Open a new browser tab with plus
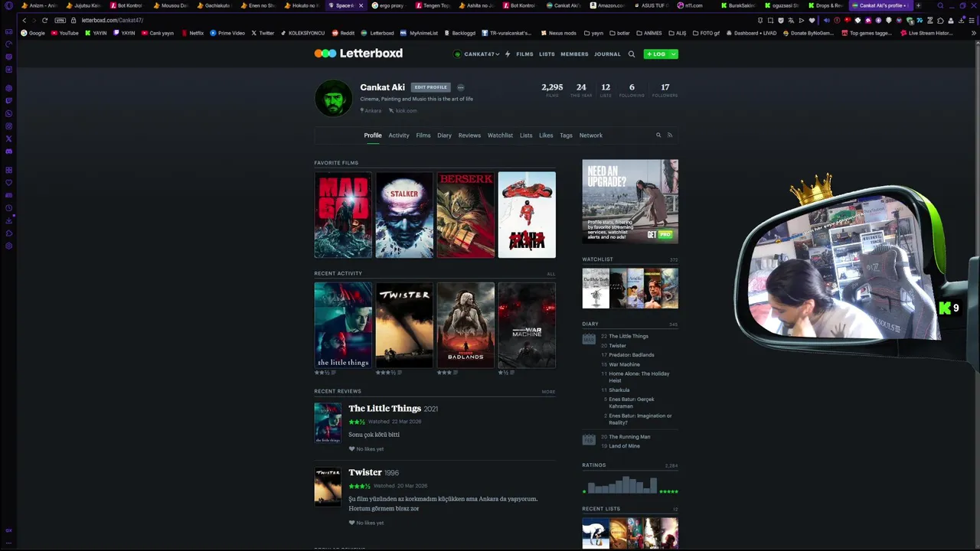 (x=918, y=5)
